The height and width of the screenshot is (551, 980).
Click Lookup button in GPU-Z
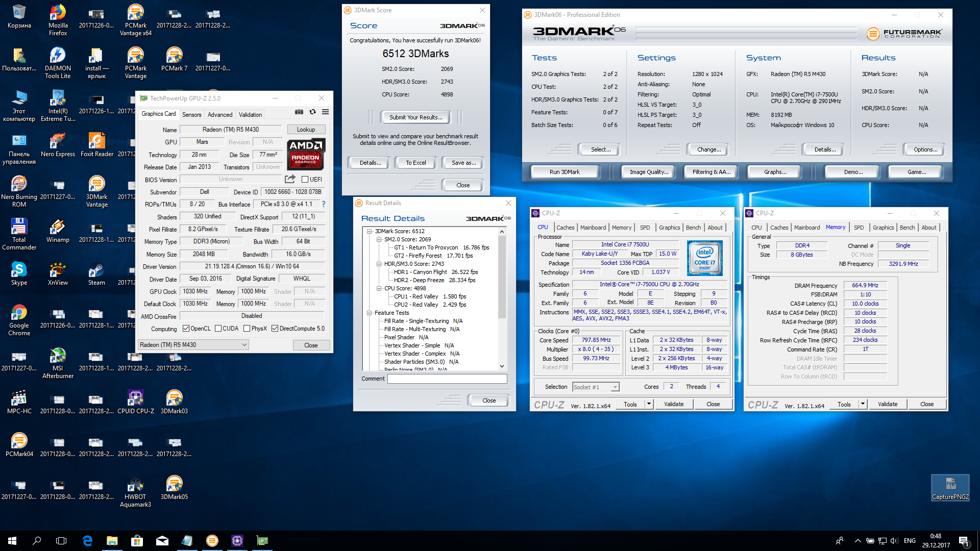tap(306, 130)
